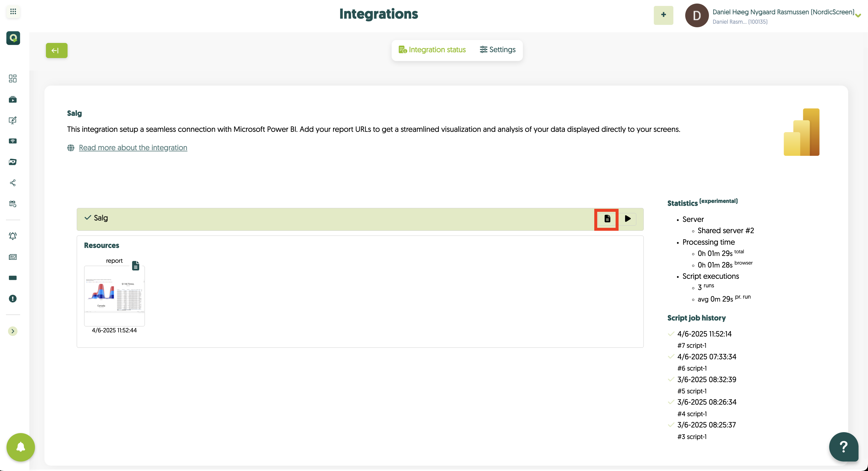This screenshot has height=471, width=868.
Task: Select the Integration status tab
Action: pyautogui.click(x=432, y=50)
